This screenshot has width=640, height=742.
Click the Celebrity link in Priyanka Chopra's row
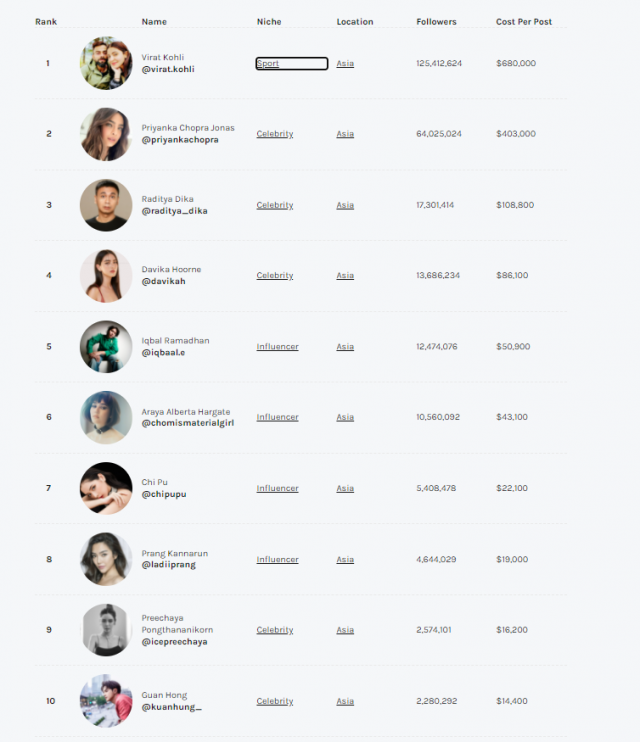click(x=275, y=134)
